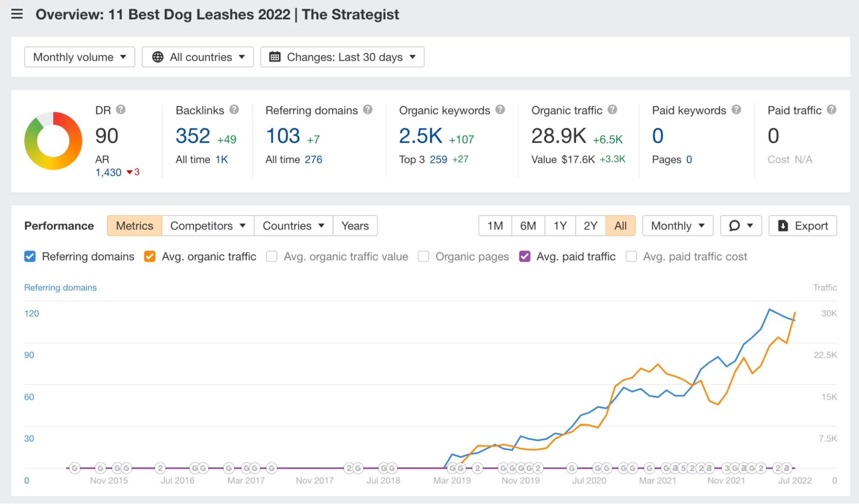Viewport: 859px width, 504px height.
Task: Switch to the Years tab
Action: click(x=355, y=226)
